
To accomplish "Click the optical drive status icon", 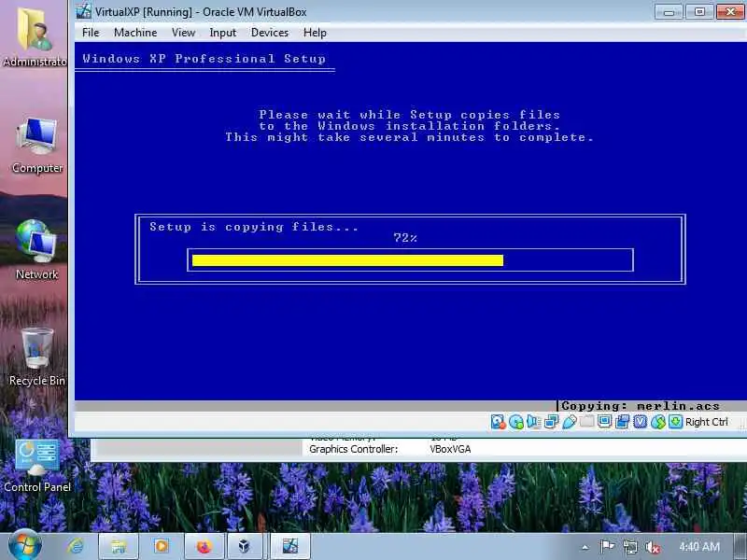I will pos(516,422).
